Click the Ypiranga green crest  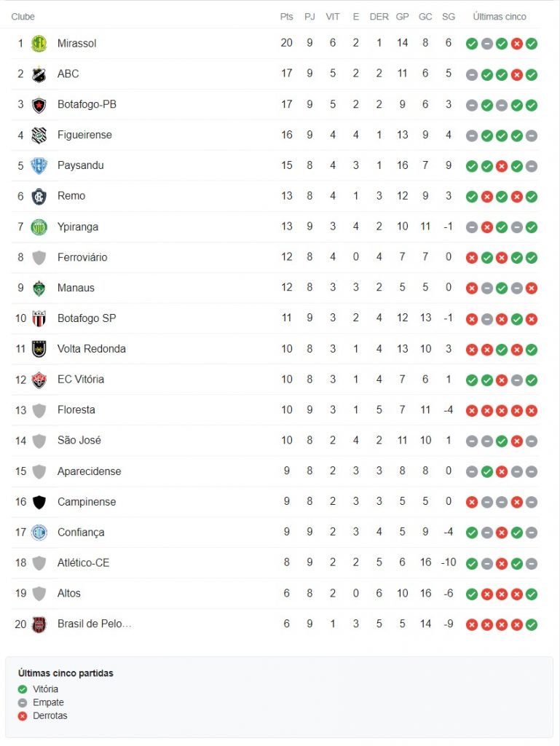[x=39, y=227]
